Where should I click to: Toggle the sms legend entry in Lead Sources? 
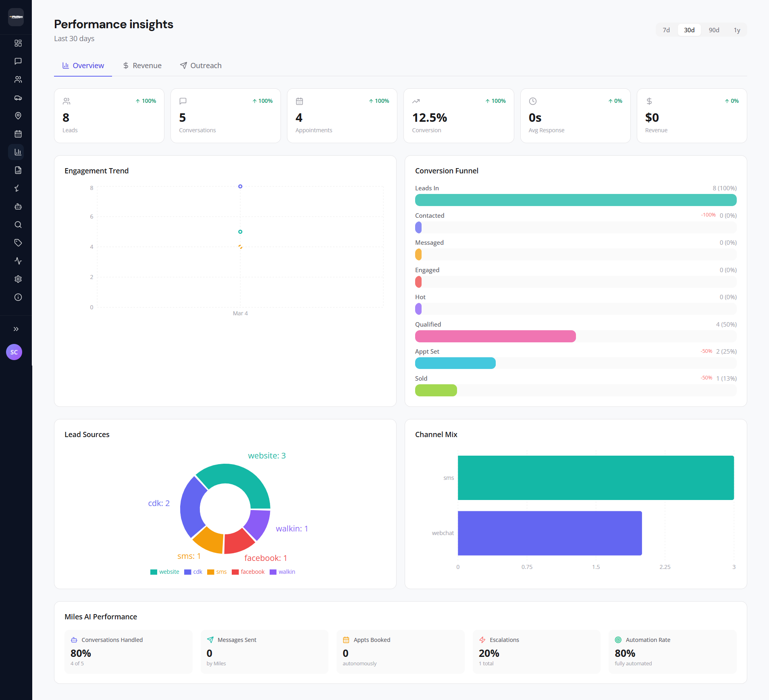click(x=217, y=572)
